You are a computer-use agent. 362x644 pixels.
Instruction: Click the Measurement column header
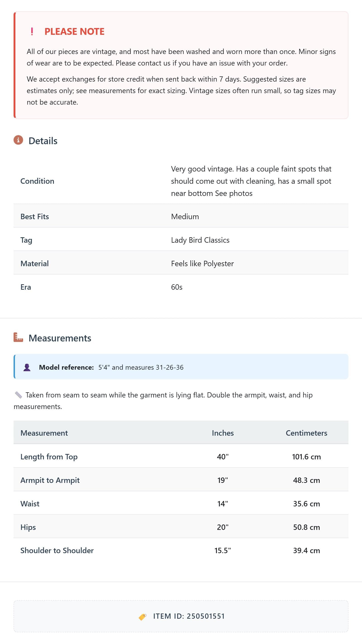(x=44, y=433)
